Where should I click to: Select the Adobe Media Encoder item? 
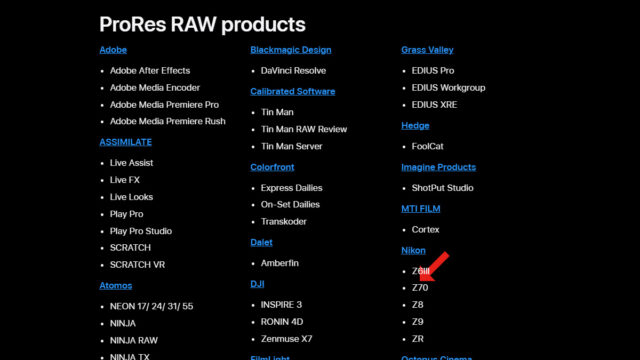[x=155, y=88]
